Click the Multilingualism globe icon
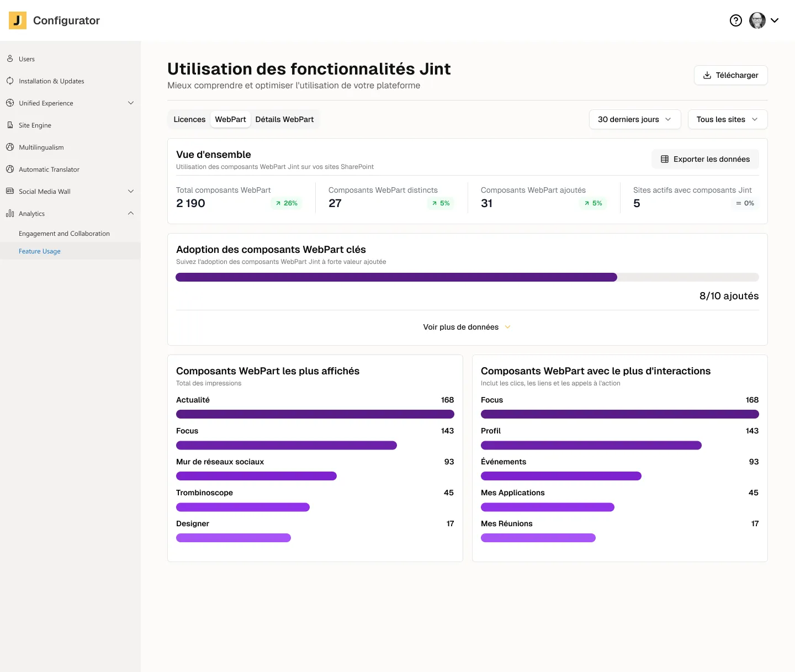The height and width of the screenshot is (672, 795). point(10,147)
